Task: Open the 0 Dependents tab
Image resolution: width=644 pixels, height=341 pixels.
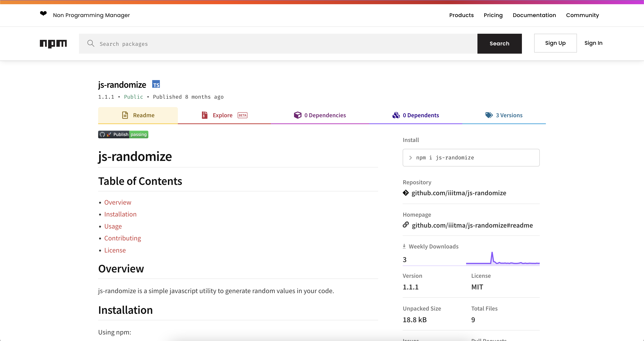Action: tap(416, 115)
